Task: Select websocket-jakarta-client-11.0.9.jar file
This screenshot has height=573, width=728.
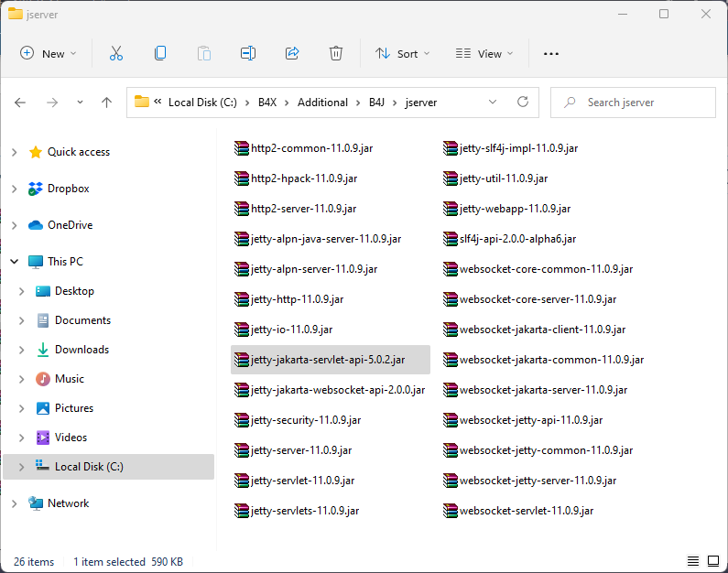Action: 535,329
